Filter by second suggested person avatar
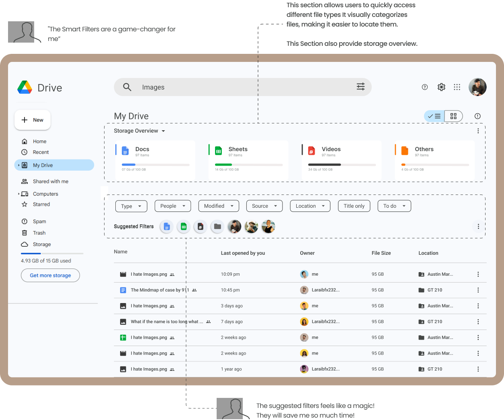 coord(251,227)
